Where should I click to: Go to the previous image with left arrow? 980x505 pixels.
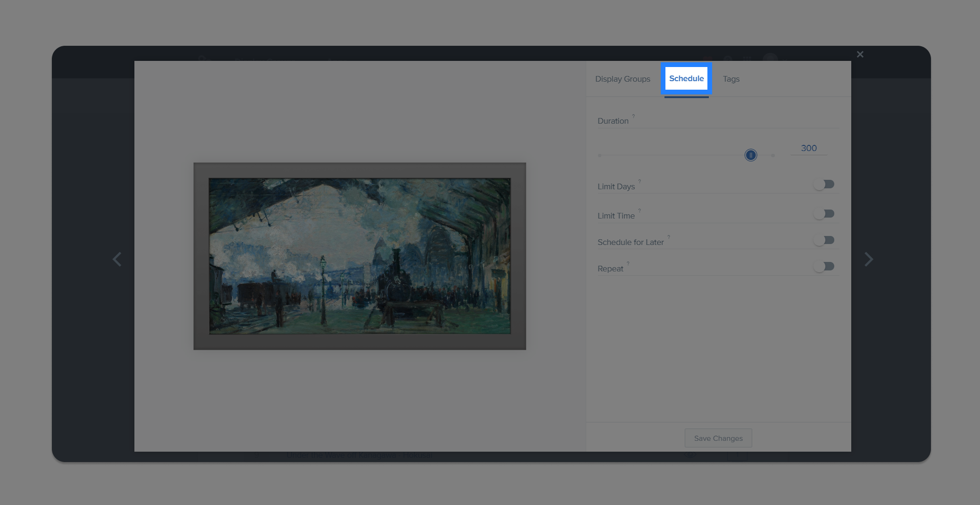coord(117,259)
